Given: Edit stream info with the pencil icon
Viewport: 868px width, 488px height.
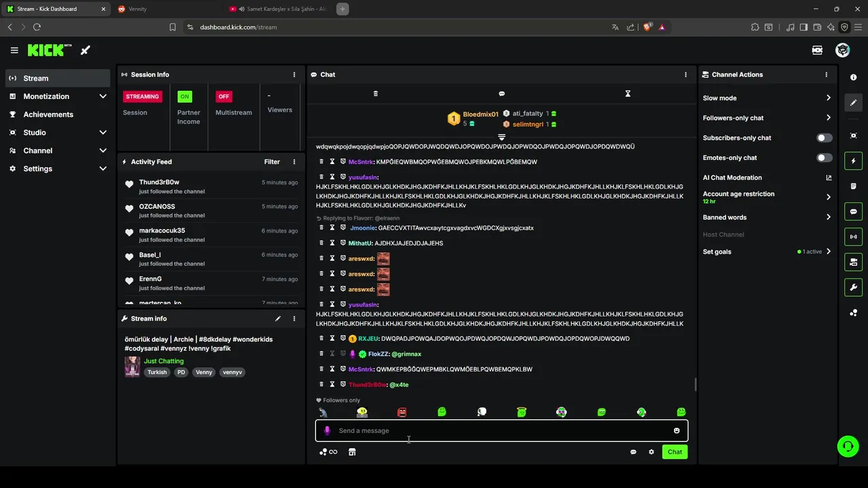Looking at the screenshot, I should (278, 319).
